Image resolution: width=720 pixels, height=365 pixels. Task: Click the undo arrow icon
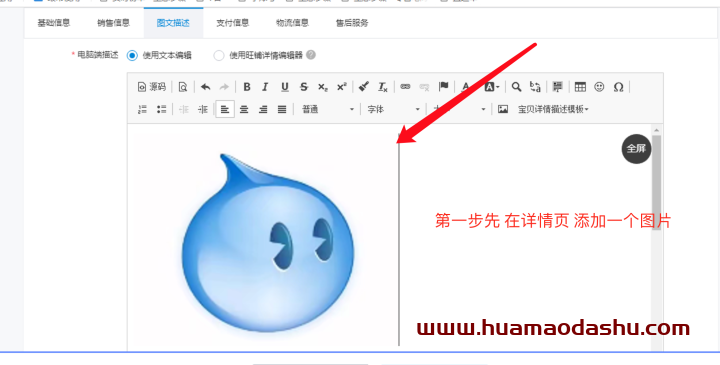point(206,87)
